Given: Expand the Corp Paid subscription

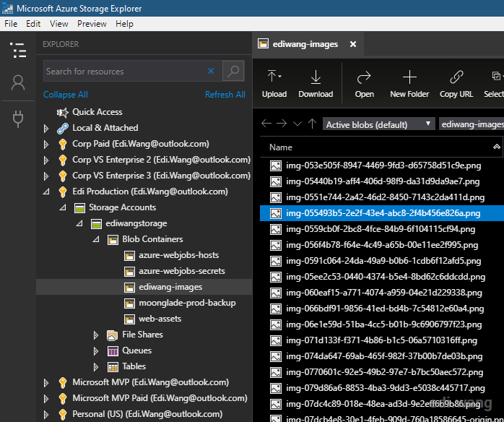Looking at the screenshot, I should click(x=46, y=145).
